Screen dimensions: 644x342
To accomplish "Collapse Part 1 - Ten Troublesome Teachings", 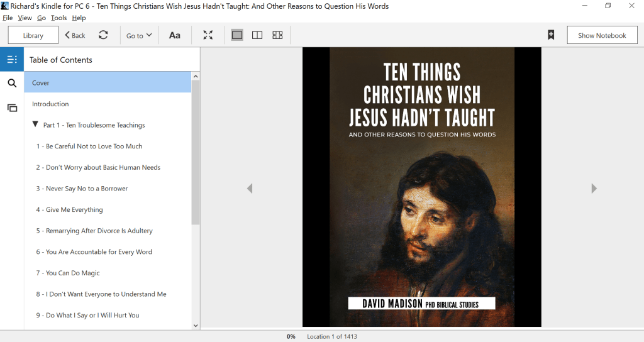I will coord(36,125).
